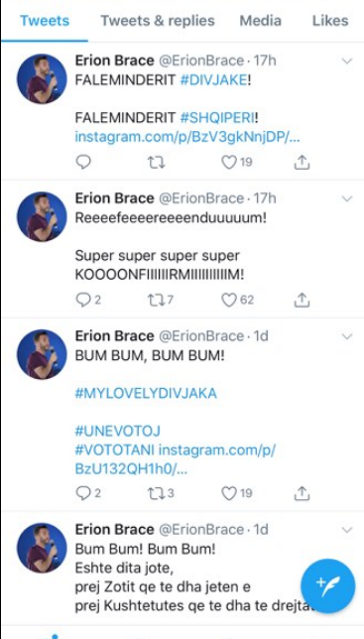Open the Likes tab
This screenshot has width=364, height=639.
point(330,21)
